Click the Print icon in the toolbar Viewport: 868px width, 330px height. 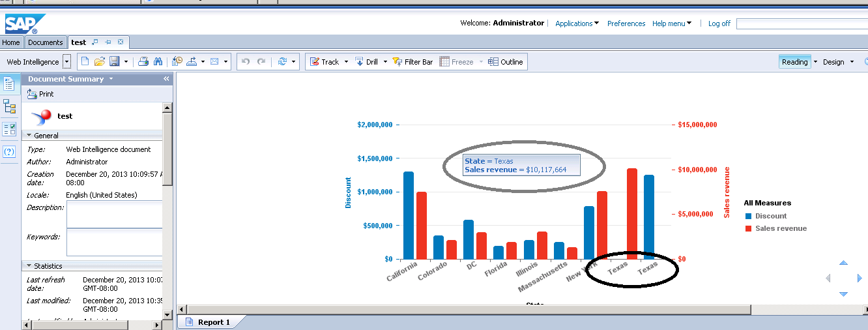click(x=143, y=62)
